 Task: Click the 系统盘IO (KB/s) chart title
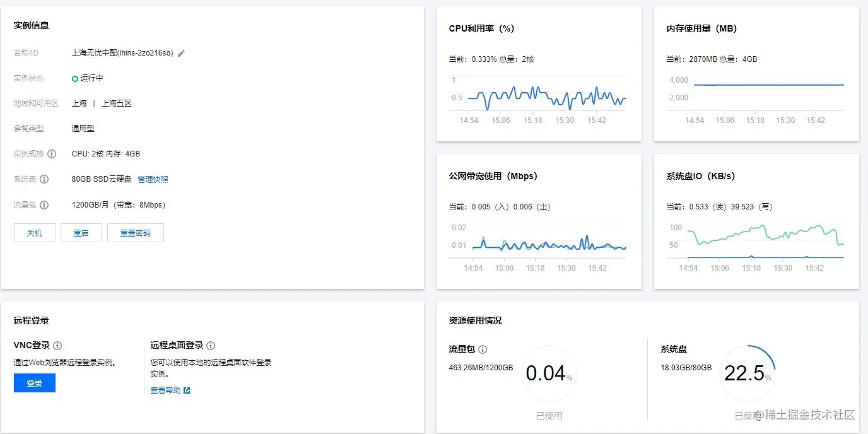(x=701, y=177)
